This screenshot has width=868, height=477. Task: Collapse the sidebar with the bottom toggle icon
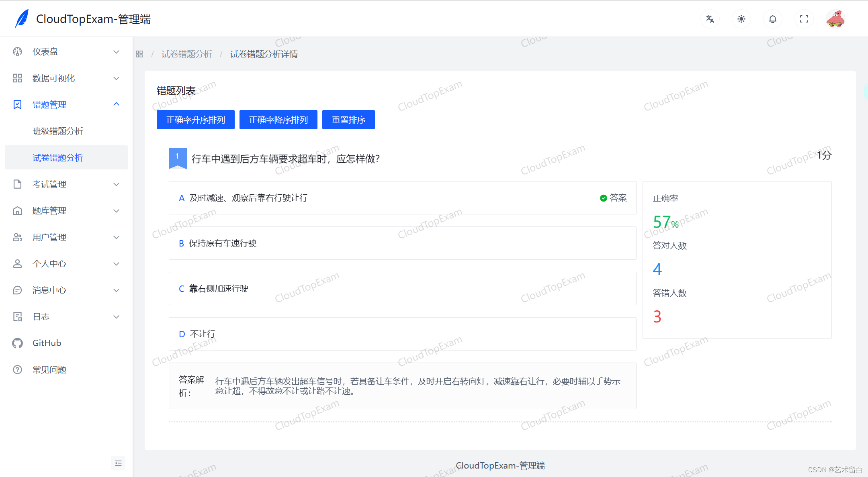(118, 463)
